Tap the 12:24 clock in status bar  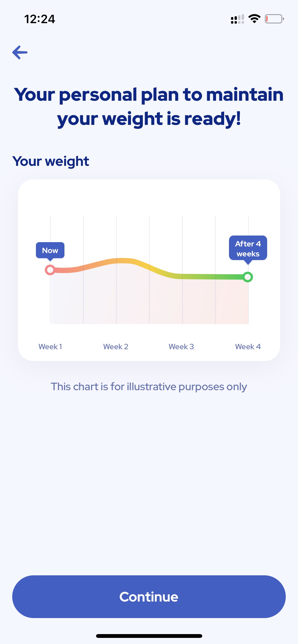pyautogui.click(x=39, y=19)
